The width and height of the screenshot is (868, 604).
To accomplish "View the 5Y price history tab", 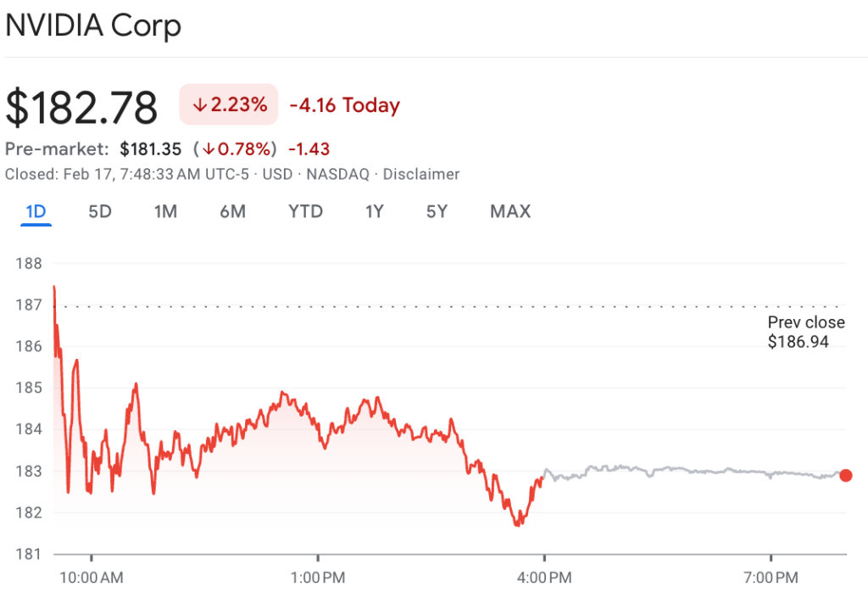I will tap(437, 211).
